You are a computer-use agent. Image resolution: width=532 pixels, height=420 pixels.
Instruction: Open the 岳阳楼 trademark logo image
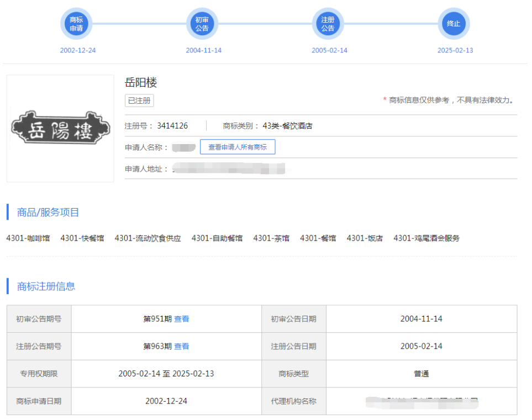pos(60,129)
